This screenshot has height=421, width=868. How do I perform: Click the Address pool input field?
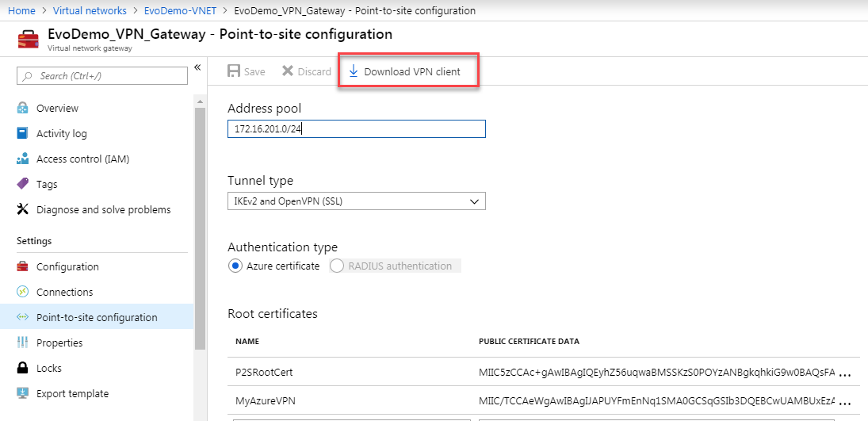point(357,129)
